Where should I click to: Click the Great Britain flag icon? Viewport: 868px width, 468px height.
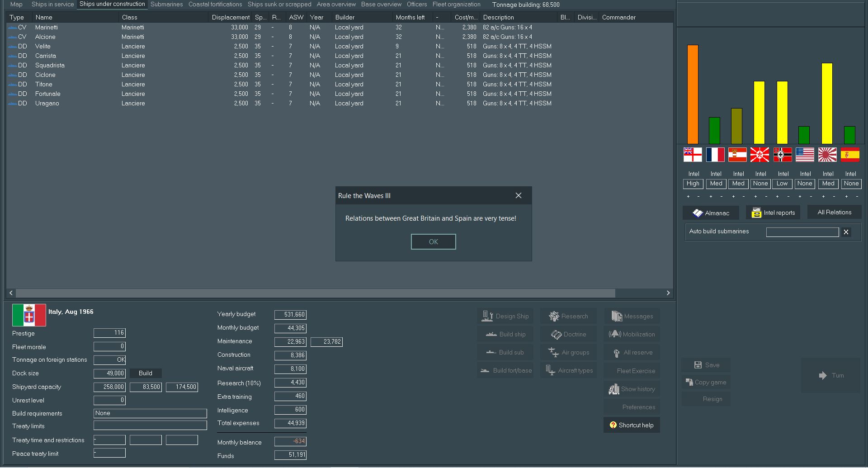(693, 155)
